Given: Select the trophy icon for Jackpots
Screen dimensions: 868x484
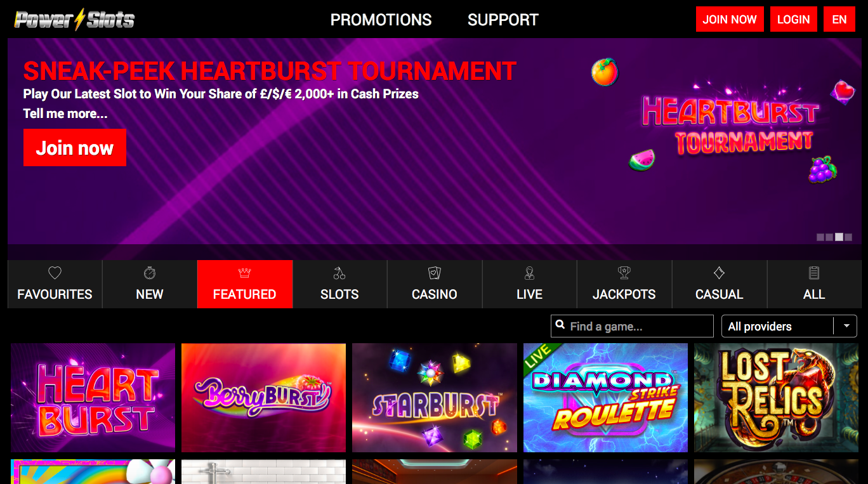Looking at the screenshot, I should coord(624,273).
